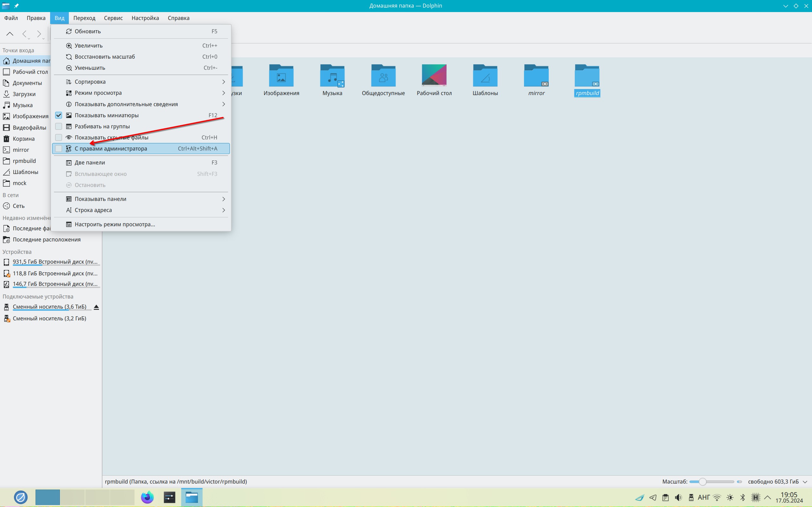Adjust the Масштаб zoom slider

(702, 482)
